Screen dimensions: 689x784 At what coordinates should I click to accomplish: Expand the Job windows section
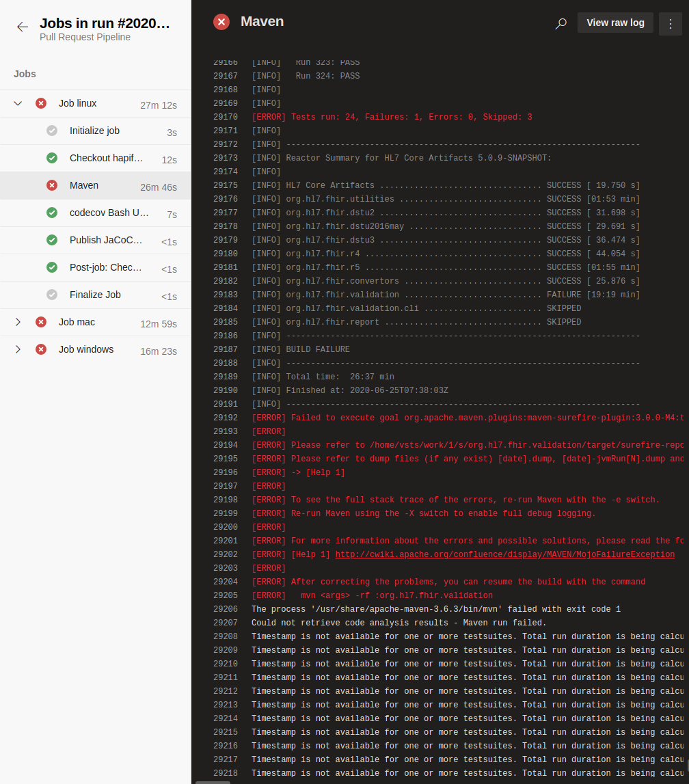point(18,349)
